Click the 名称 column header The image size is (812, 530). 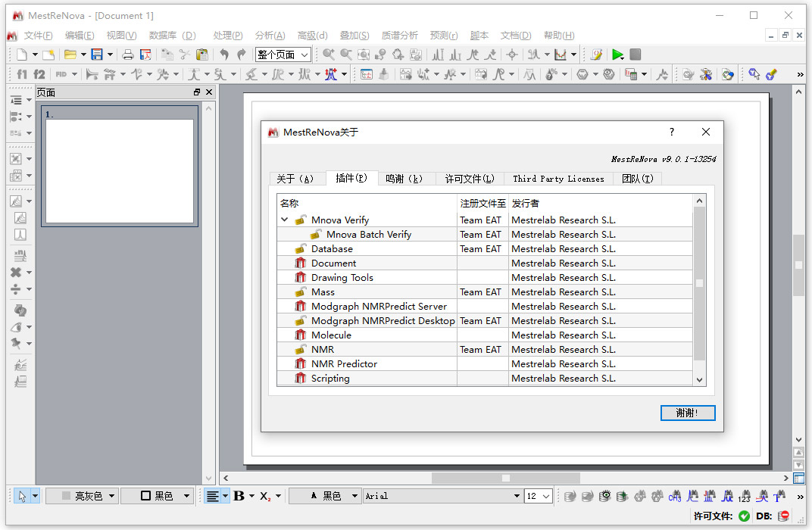click(x=367, y=204)
